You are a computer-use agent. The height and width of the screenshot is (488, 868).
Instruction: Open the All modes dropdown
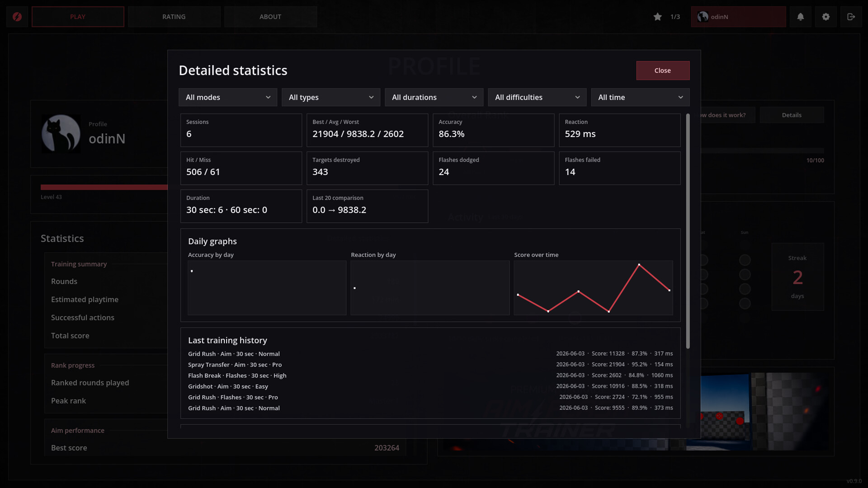click(x=228, y=97)
